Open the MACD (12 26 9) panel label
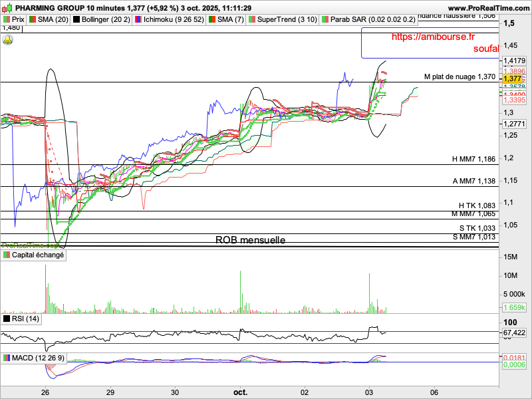The image size is (532, 399). pyautogui.click(x=34, y=358)
